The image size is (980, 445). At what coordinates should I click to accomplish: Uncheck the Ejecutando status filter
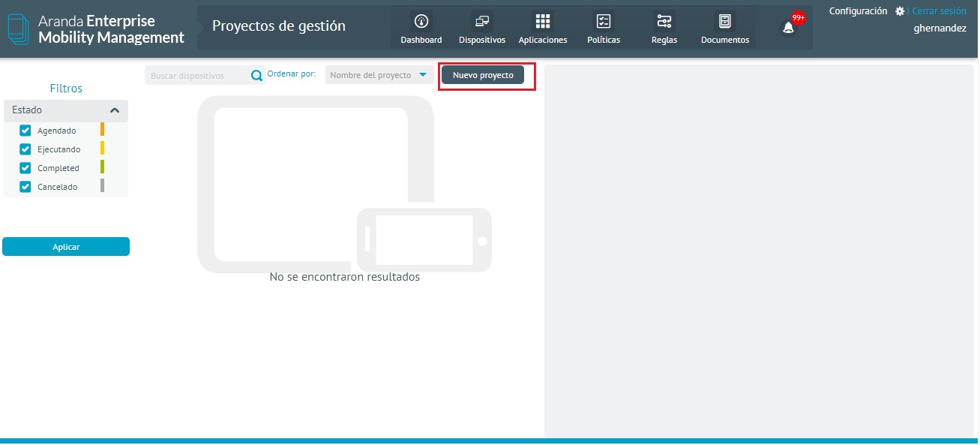pyautogui.click(x=25, y=149)
